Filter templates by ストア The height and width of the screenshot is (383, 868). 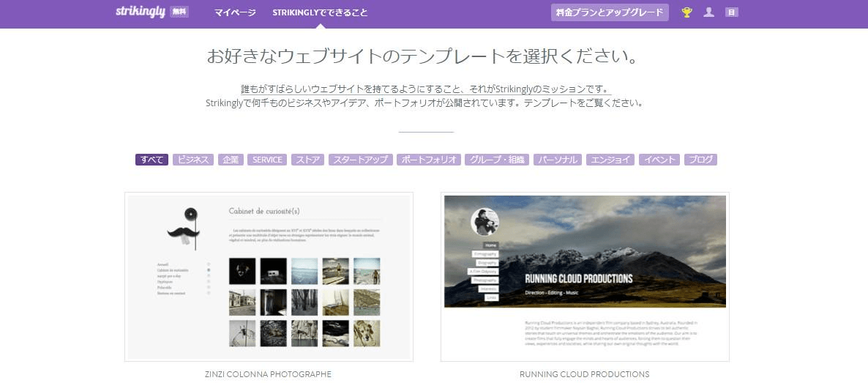pyautogui.click(x=308, y=160)
